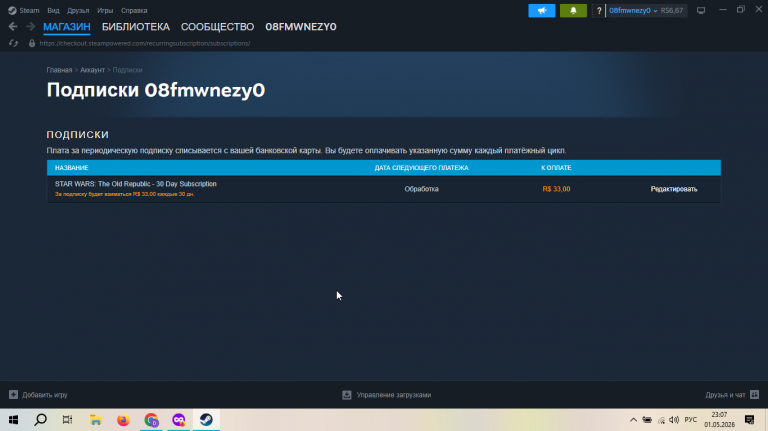The height and width of the screenshot is (431, 768).
Task: Open File Explorer from the taskbar
Action: coord(96,420)
